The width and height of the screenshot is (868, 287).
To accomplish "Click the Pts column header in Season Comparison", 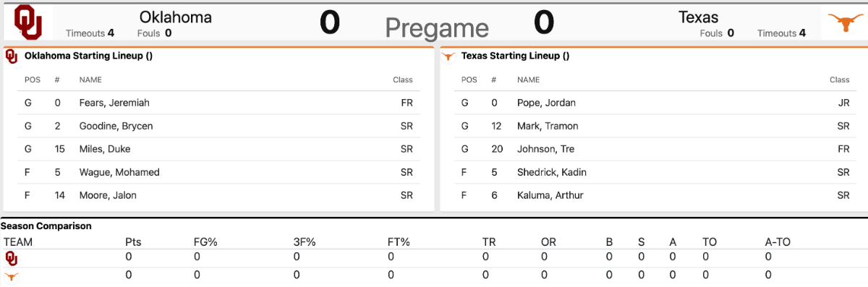I will pyautogui.click(x=133, y=241).
